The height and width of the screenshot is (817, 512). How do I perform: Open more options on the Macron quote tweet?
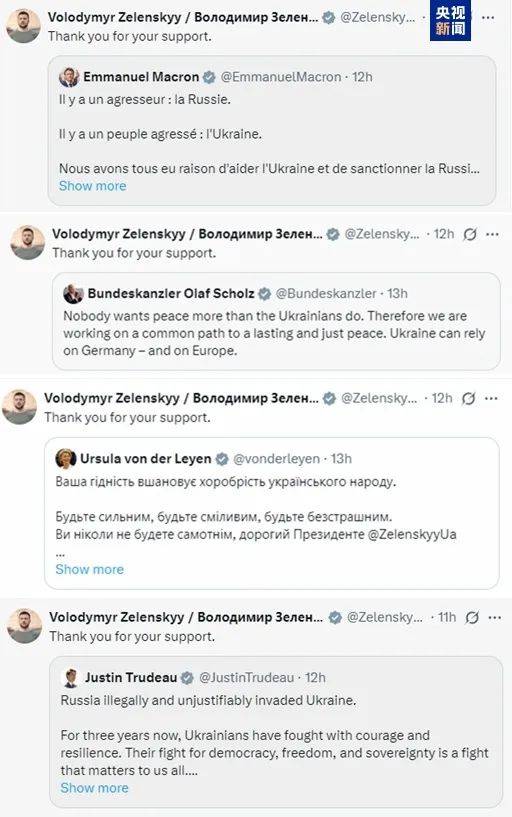(x=488, y=18)
